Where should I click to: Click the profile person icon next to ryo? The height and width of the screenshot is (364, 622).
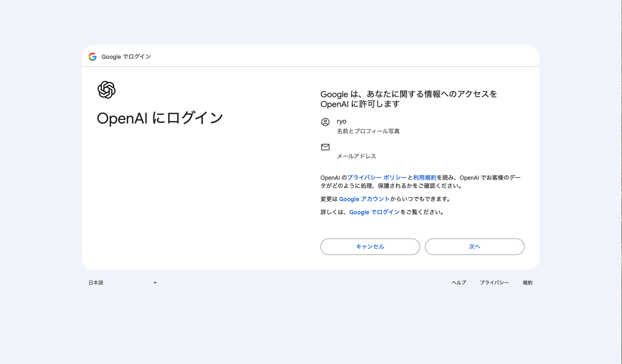click(x=325, y=122)
